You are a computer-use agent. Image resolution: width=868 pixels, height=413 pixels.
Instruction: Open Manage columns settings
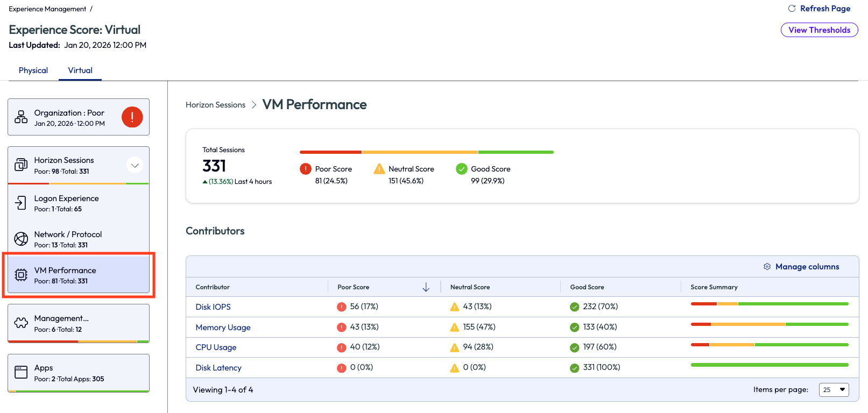click(801, 267)
